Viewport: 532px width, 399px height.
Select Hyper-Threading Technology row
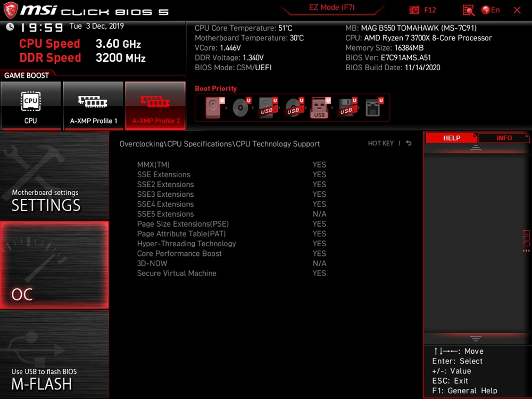coord(231,243)
